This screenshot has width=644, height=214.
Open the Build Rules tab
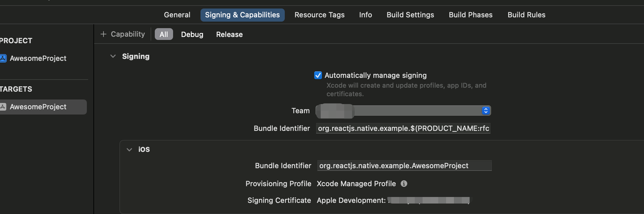coord(526,15)
